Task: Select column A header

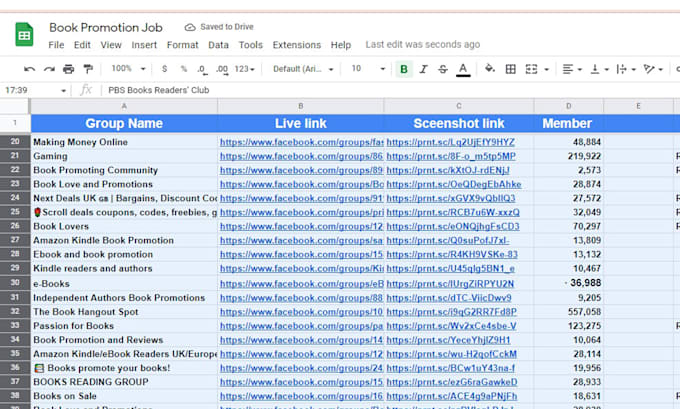Action: [124, 106]
